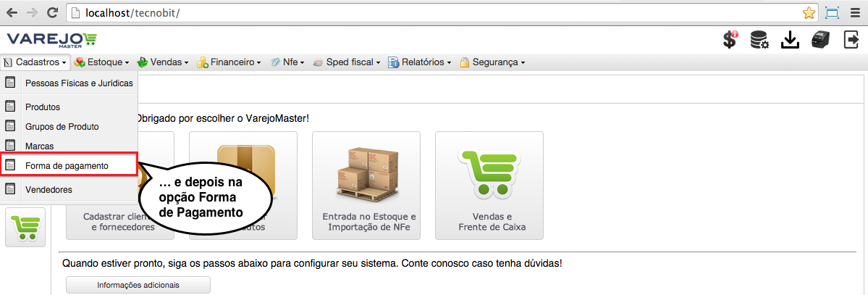Bookmark the page with the star icon
Viewport: 868px width, 295px height.
click(x=809, y=13)
